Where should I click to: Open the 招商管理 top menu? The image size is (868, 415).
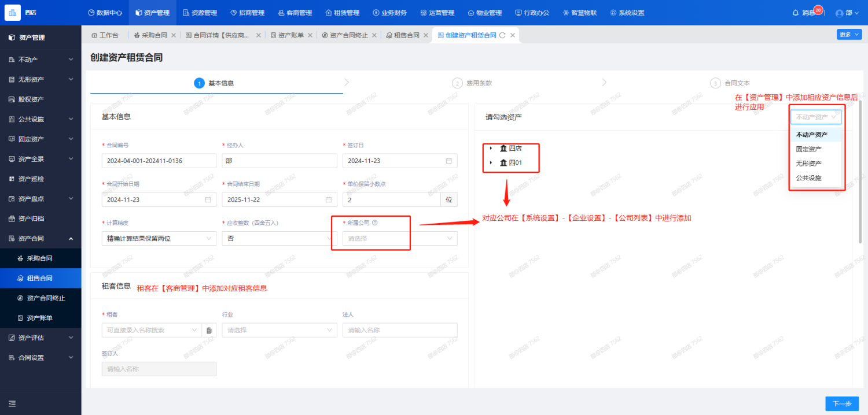(x=247, y=13)
